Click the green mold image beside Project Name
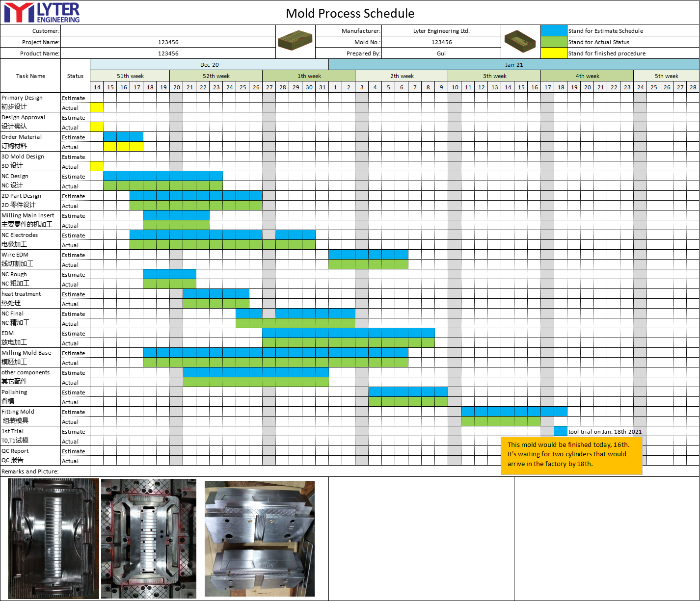The width and height of the screenshot is (700, 601). point(295,41)
